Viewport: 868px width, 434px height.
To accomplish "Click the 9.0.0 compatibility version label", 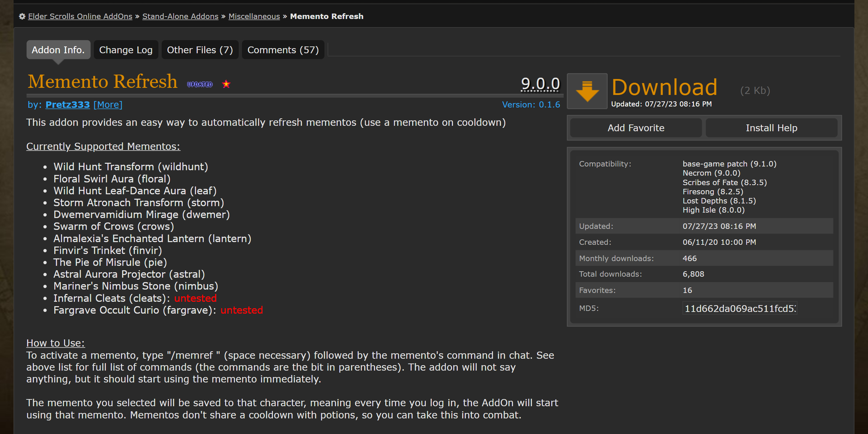I will (540, 83).
